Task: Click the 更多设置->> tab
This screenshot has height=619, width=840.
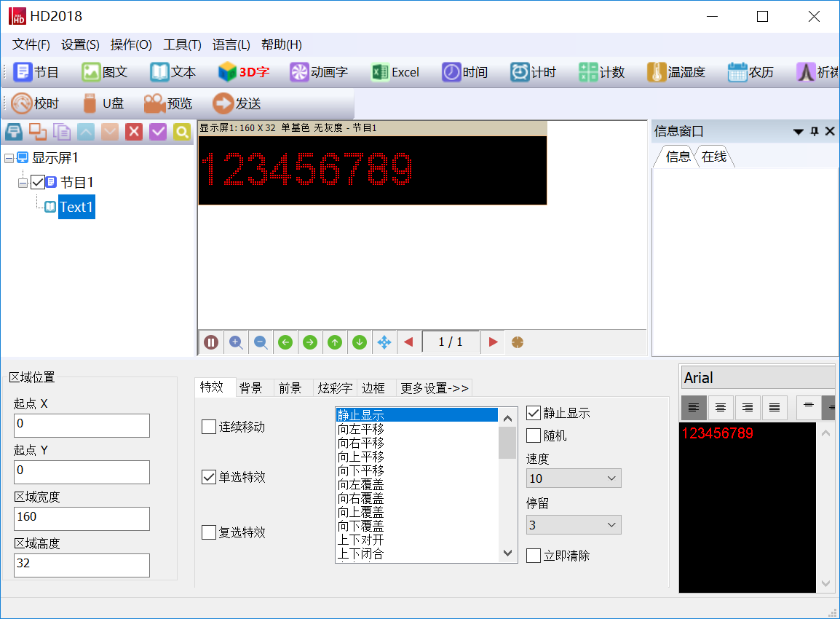Action: coord(435,388)
